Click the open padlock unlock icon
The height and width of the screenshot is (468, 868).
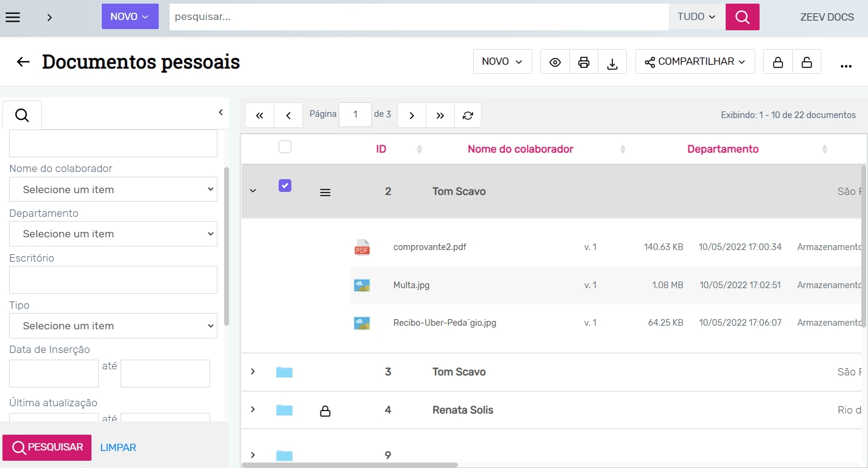[x=806, y=62]
